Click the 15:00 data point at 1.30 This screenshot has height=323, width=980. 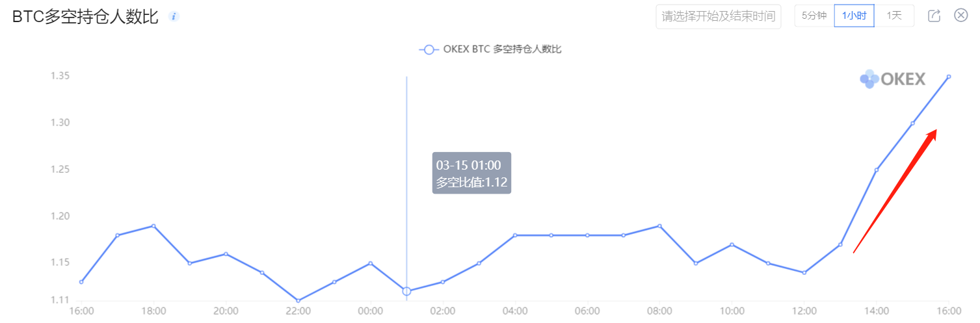(912, 123)
